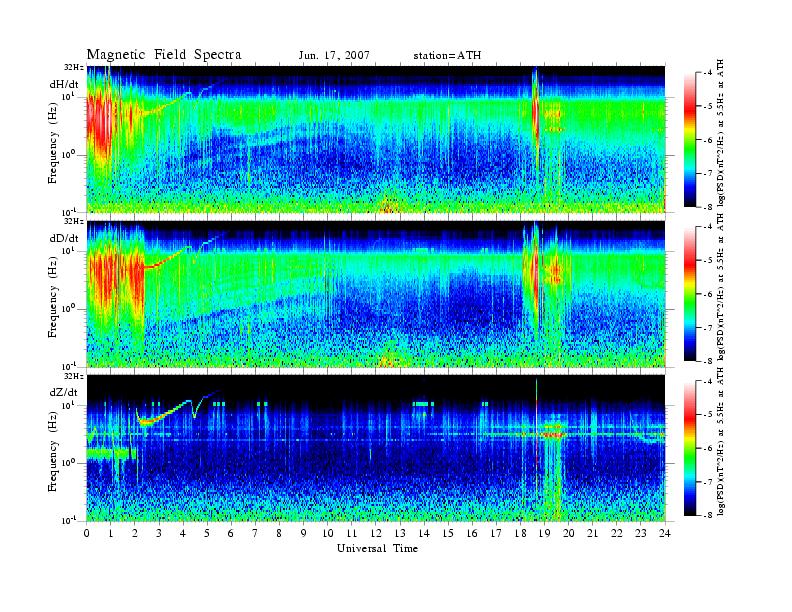The height and width of the screenshot is (612, 792).
Task: Click the "-4" value on dH/dt color bar
Action: tap(708, 73)
